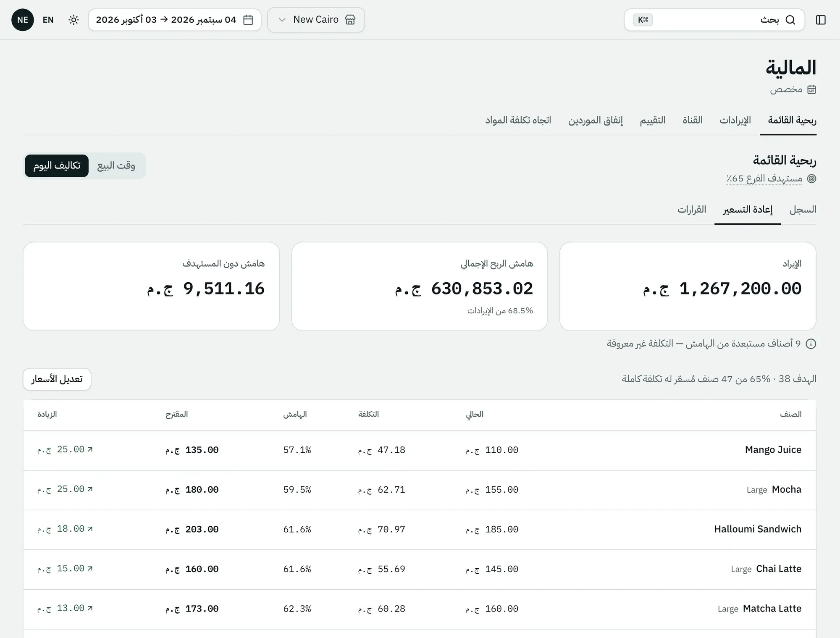Sort by المقترح column header

pyautogui.click(x=176, y=415)
